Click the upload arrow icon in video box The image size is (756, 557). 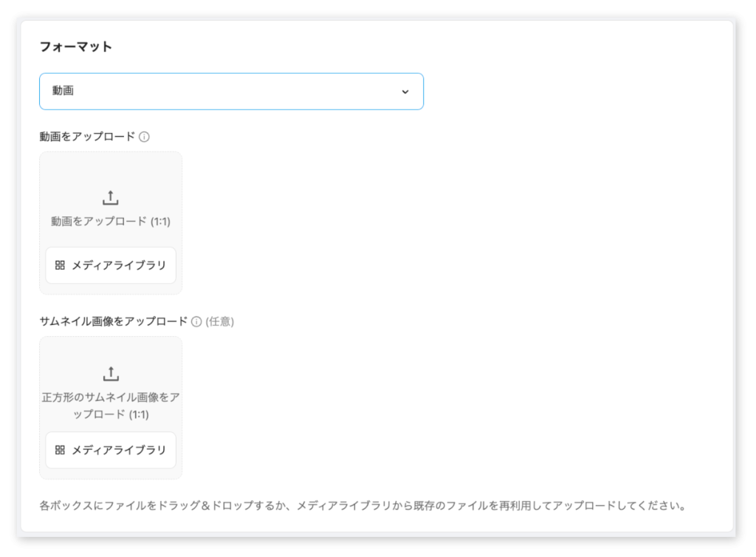[110, 197]
